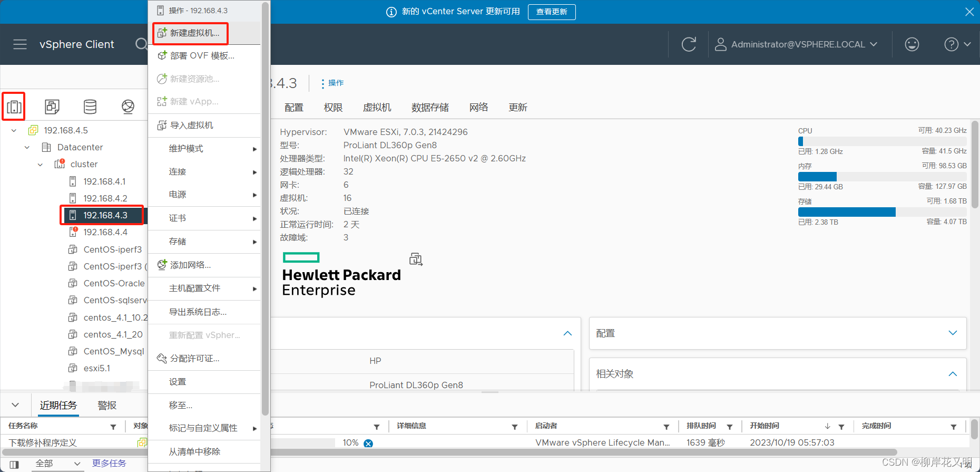This screenshot has width=980, height=472.
Task: Expand the 存储 submenu
Action: [204, 242]
